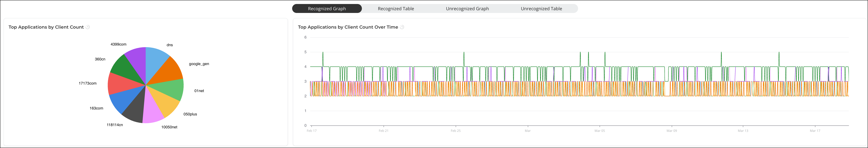
Task: Click the Mar 09 axis label
Action: [x=672, y=131]
